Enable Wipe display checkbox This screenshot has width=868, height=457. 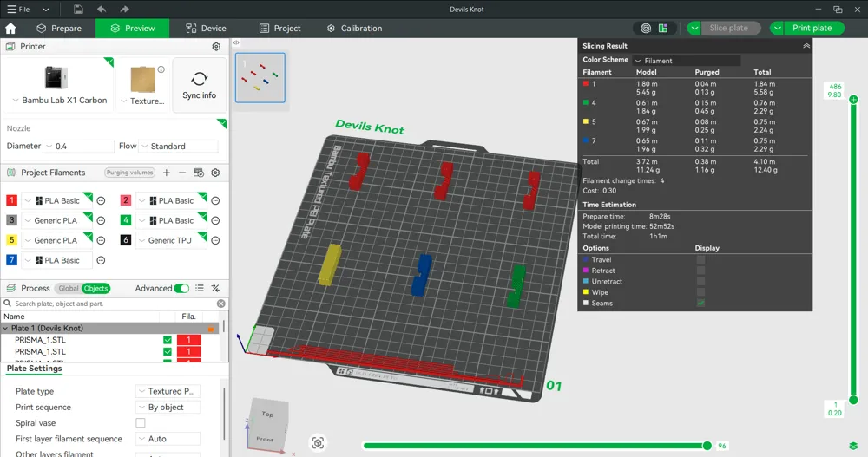[700, 292]
